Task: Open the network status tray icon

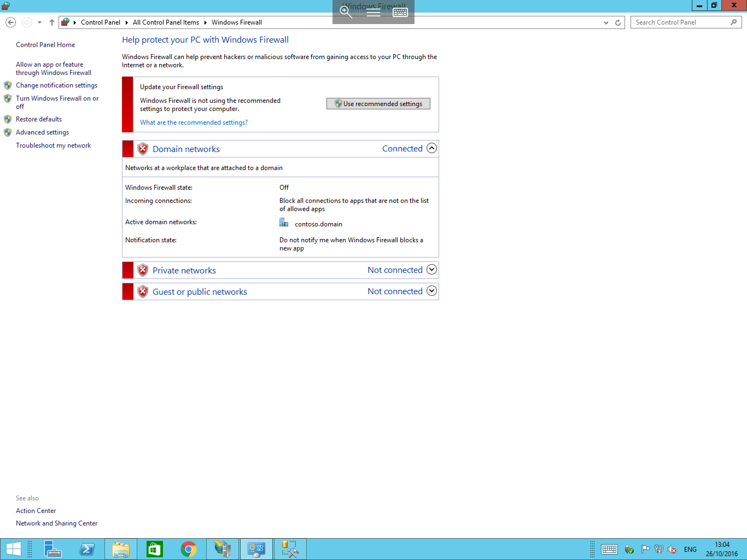Action: pyautogui.click(x=658, y=549)
